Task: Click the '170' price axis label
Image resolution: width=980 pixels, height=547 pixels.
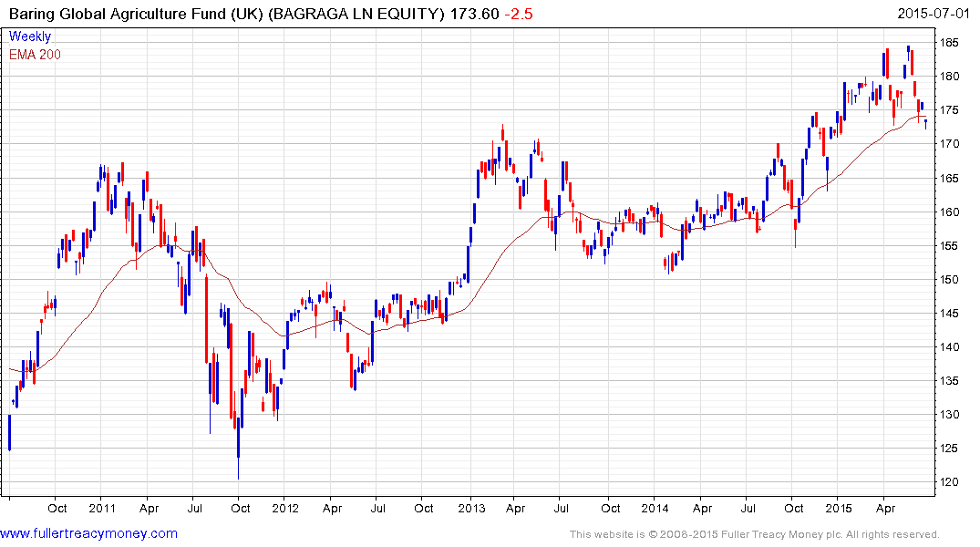Action: tap(950, 144)
